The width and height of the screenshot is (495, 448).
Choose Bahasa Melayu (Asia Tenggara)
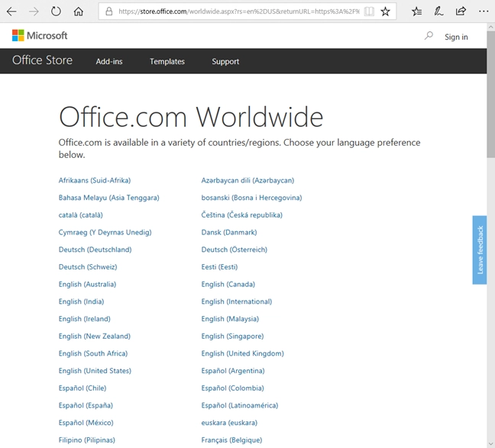click(x=109, y=198)
